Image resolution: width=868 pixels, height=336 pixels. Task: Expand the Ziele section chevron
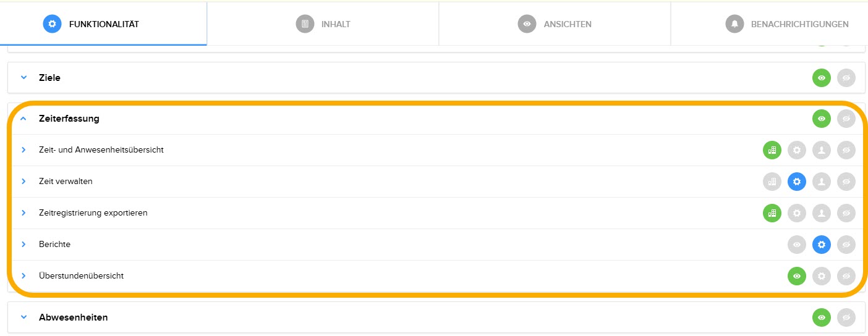click(24, 78)
